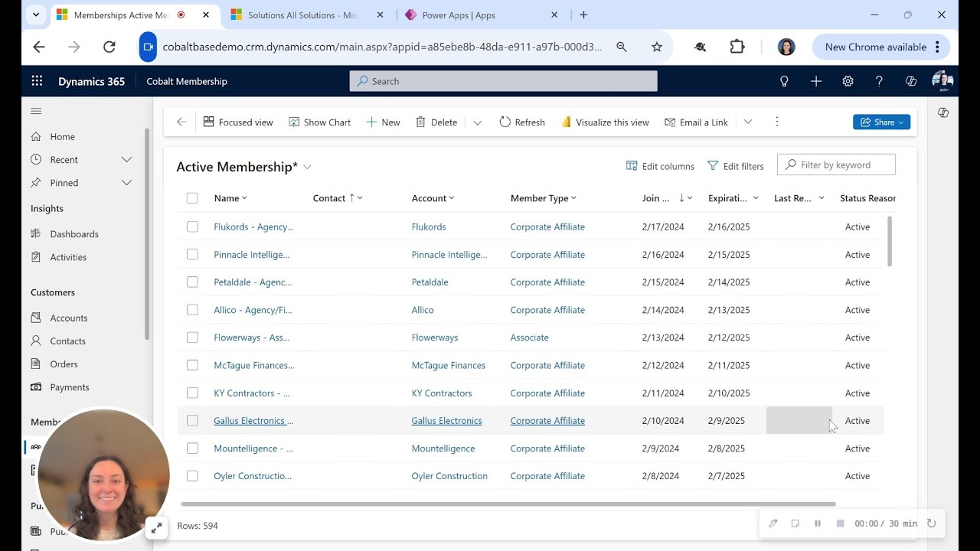Open the Name column header menu
This screenshot has height=551, width=980.
pos(230,198)
